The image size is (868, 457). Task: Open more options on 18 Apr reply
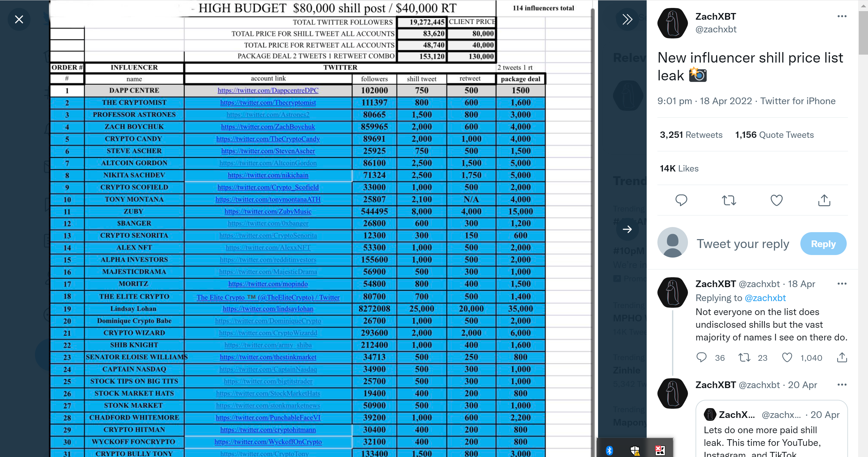tap(842, 284)
